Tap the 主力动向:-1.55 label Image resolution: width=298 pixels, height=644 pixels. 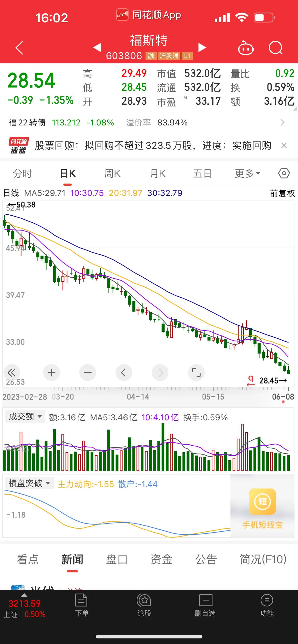86,484
